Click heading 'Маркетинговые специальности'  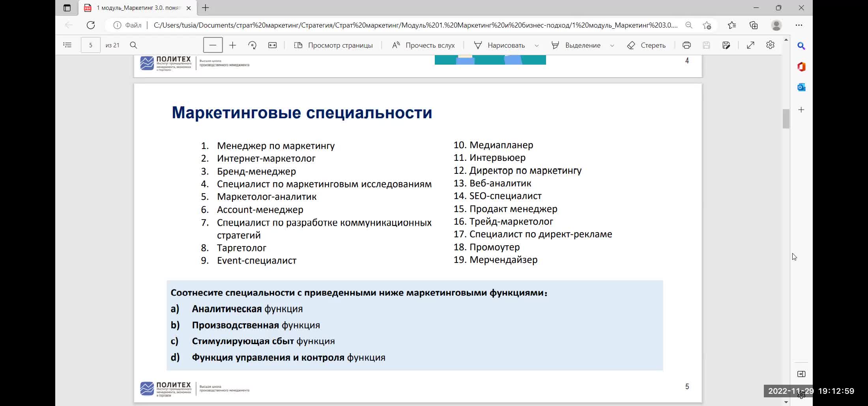click(302, 113)
